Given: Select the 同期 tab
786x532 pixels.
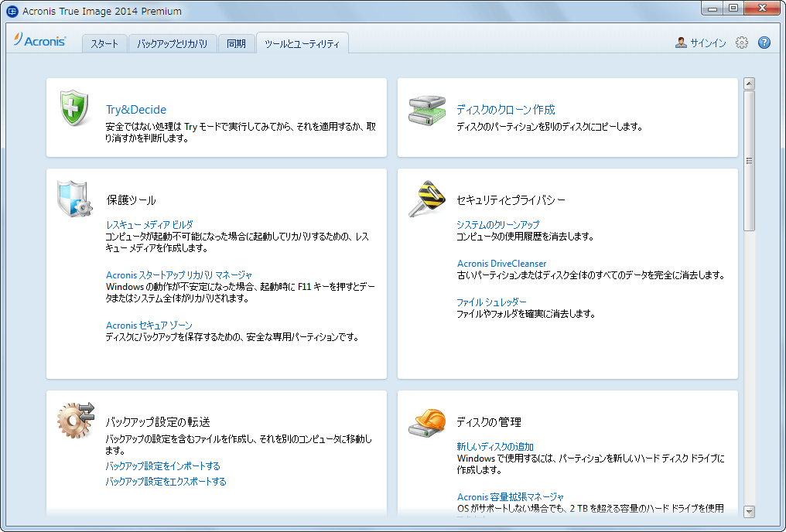Looking at the screenshot, I should click(x=236, y=43).
